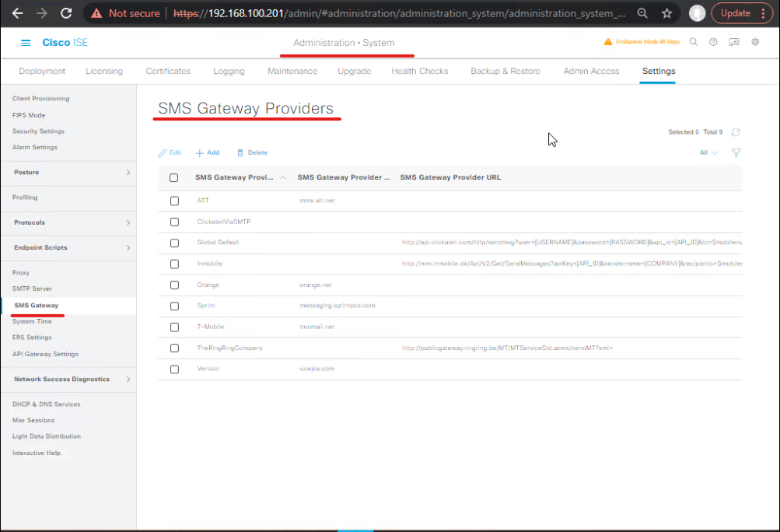This screenshot has height=532, width=780.
Task: Open Security Settings in sidebar
Action: coord(38,131)
